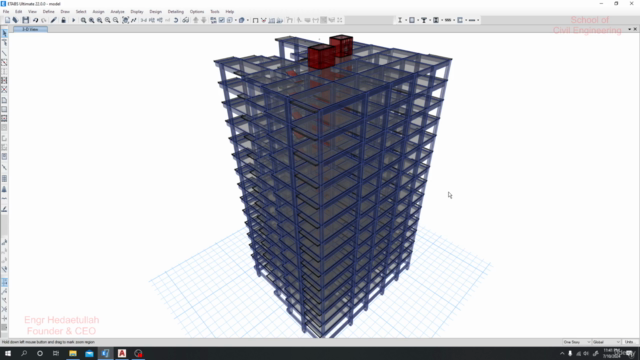
Task: Click the Show Undeformed Shape rectangle icon
Action: (x=255, y=20)
